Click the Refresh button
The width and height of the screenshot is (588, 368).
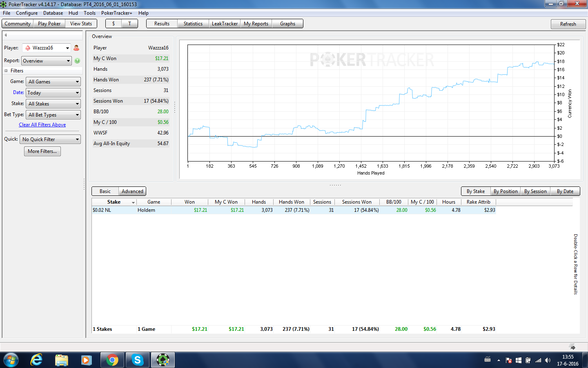click(568, 24)
